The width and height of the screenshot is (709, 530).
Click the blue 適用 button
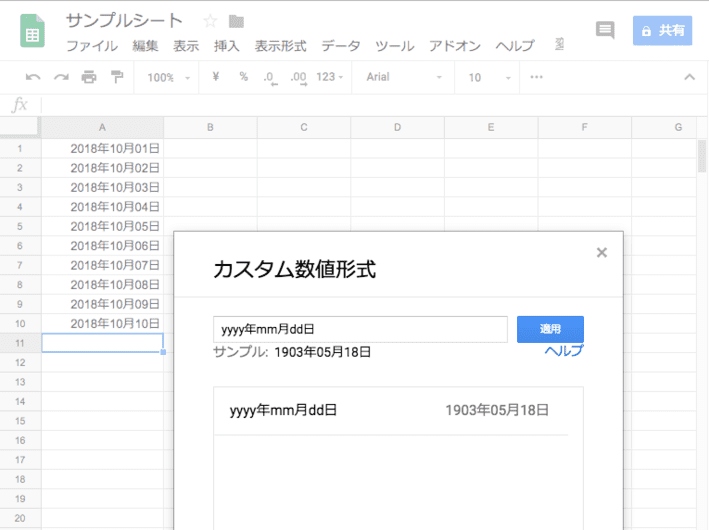(550, 329)
